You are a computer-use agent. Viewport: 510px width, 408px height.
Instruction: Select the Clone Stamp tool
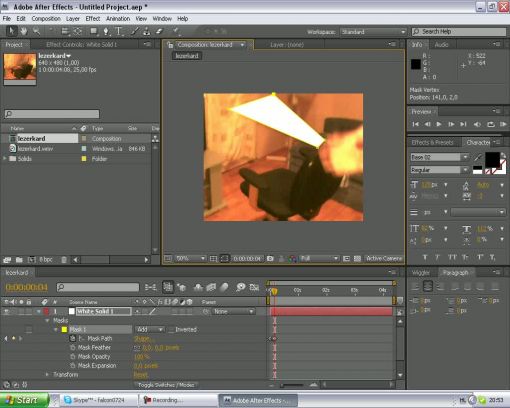click(x=147, y=31)
